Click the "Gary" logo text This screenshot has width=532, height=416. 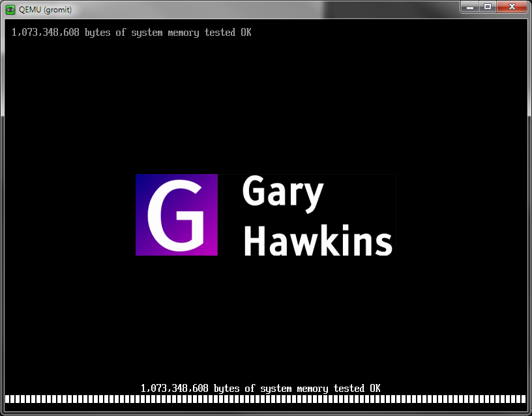(x=283, y=194)
